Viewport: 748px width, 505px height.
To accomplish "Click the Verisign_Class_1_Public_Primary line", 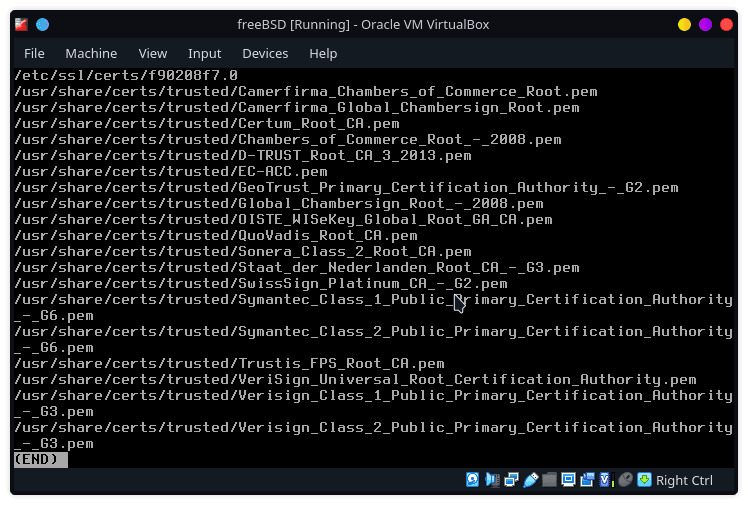I will click(373, 403).
